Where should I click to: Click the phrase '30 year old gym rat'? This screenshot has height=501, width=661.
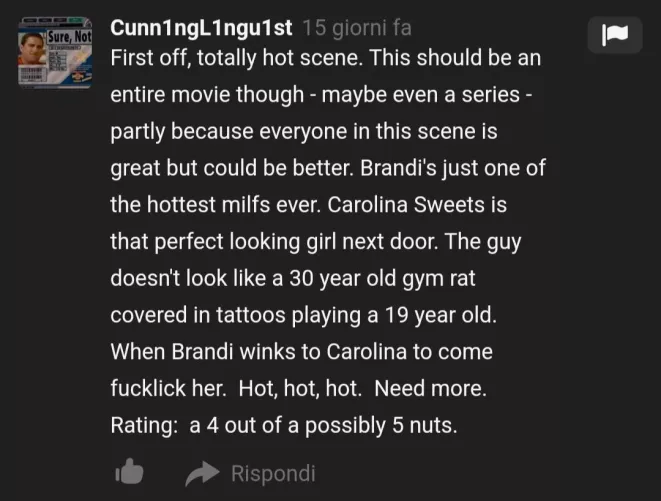coord(382,278)
